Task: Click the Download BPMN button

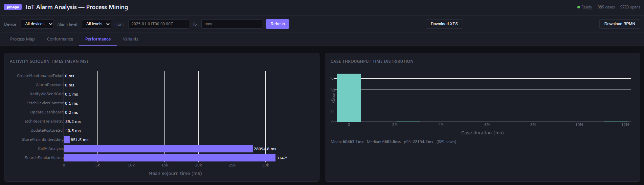Action: coord(620,24)
